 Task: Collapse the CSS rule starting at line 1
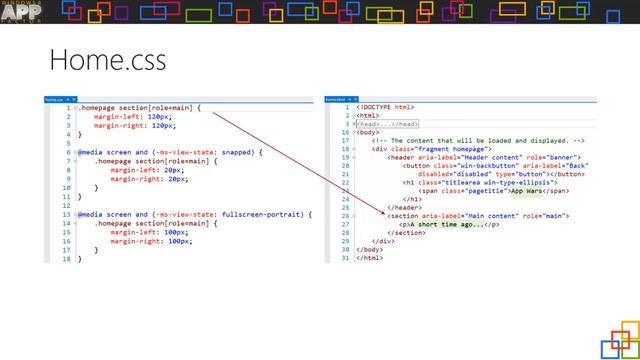pyautogui.click(x=76, y=108)
